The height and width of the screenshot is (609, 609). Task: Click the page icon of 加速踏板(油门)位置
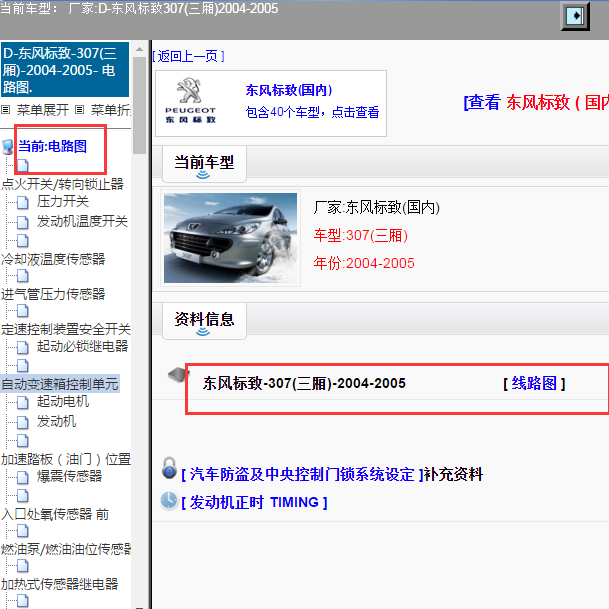(23, 440)
